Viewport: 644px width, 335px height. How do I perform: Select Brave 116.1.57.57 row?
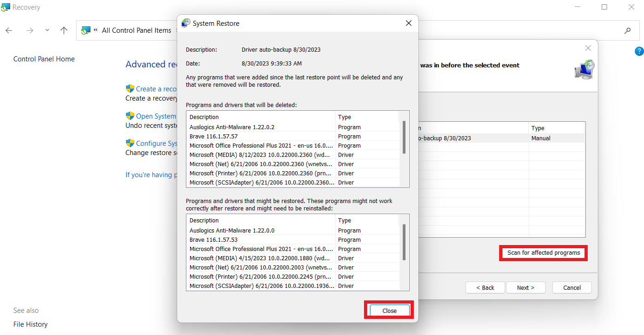coord(293,136)
